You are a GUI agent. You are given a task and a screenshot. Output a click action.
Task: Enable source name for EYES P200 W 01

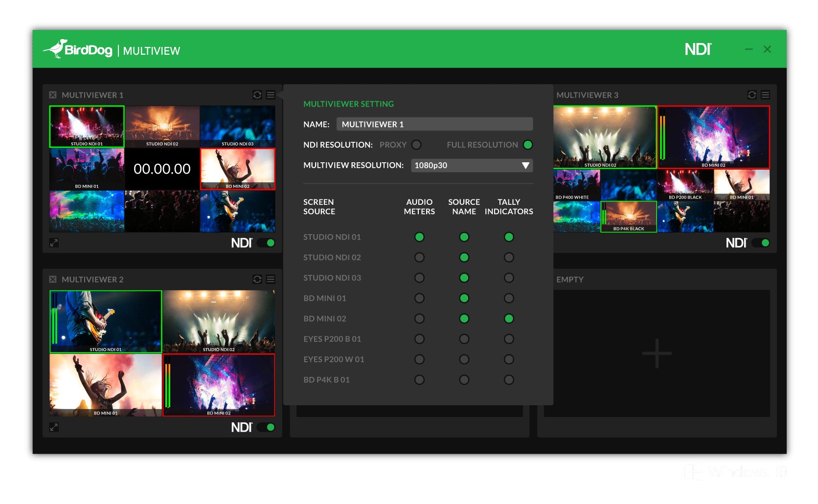click(464, 359)
